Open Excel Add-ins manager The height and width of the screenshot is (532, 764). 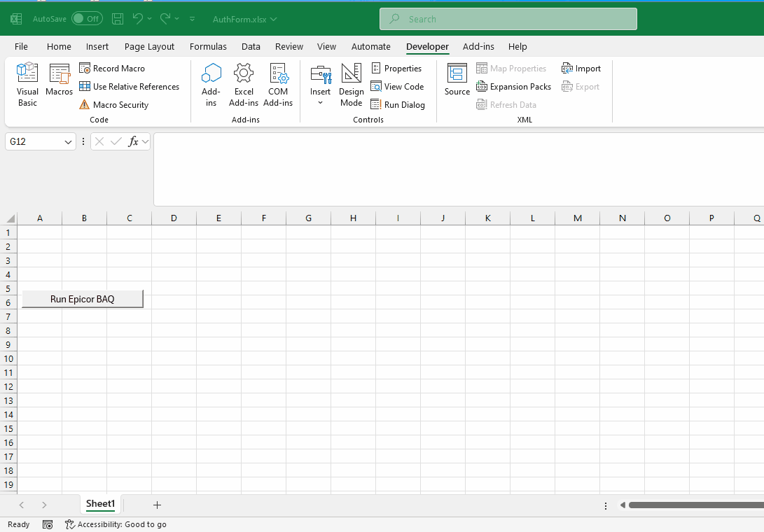(x=244, y=84)
